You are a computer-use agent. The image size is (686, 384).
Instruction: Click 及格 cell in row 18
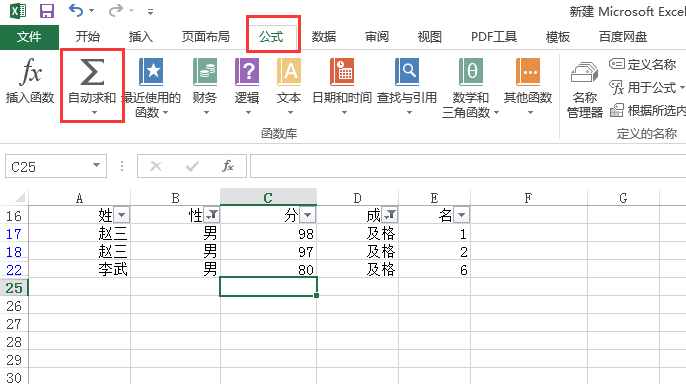[x=357, y=251]
